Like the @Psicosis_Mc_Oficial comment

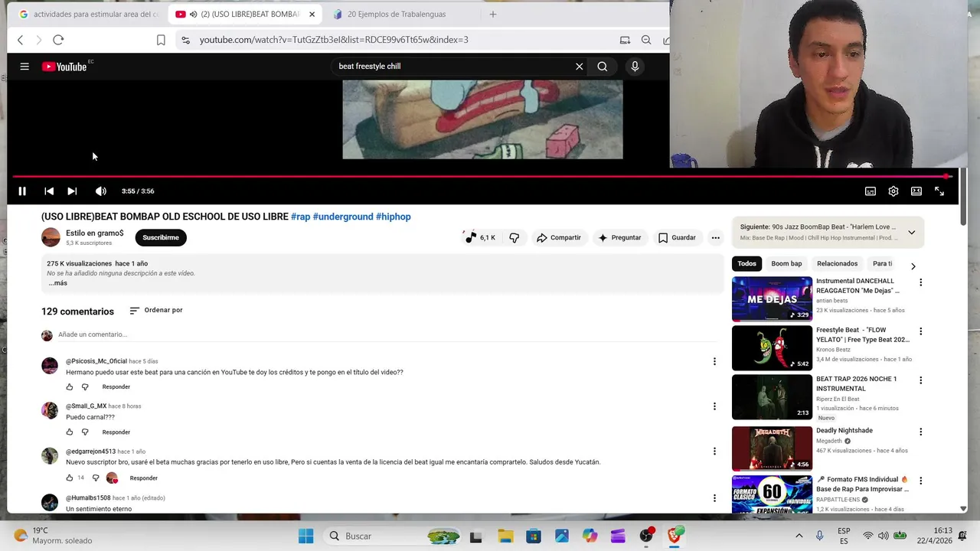(x=70, y=387)
